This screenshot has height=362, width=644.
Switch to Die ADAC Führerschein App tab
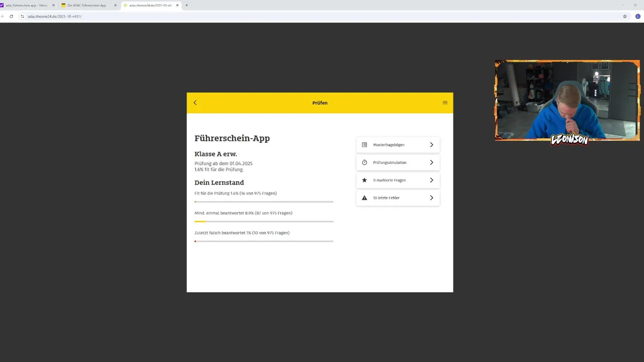click(87, 5)
